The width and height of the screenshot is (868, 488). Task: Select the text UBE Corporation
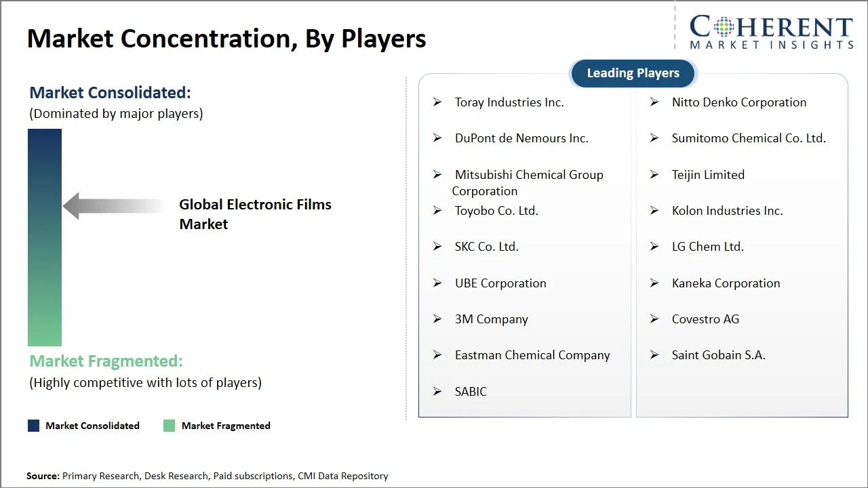(500, 283)
